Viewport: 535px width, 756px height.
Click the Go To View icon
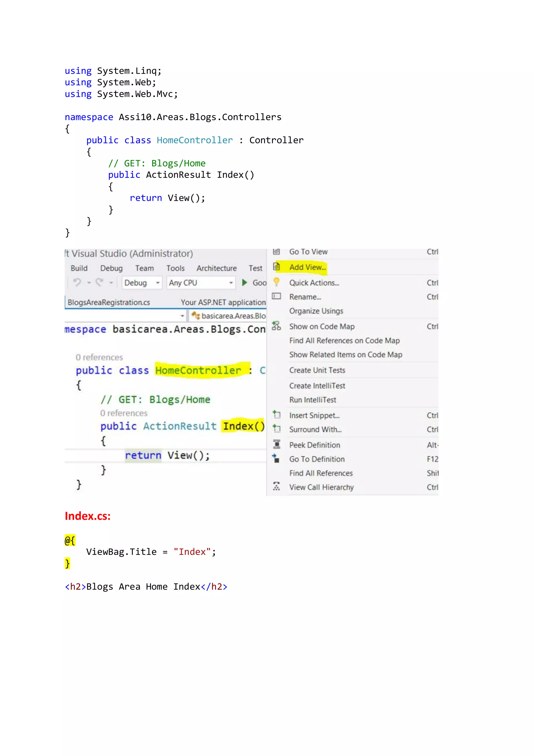(276, 252)
